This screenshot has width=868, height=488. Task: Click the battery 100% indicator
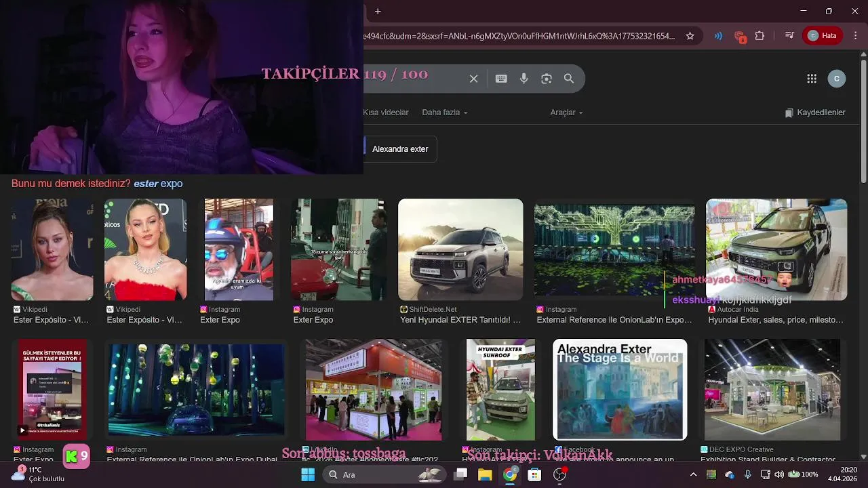pyautogui.click(x=803, y=474)
